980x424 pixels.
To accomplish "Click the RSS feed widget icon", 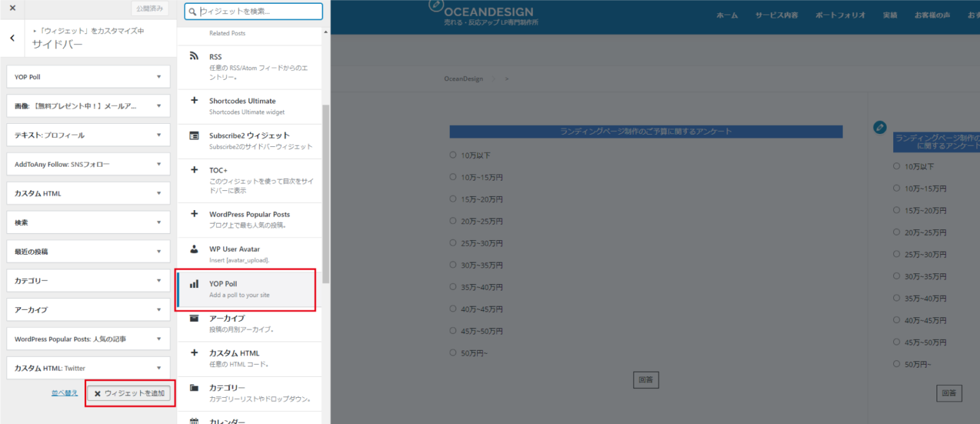I will [194, 57].
